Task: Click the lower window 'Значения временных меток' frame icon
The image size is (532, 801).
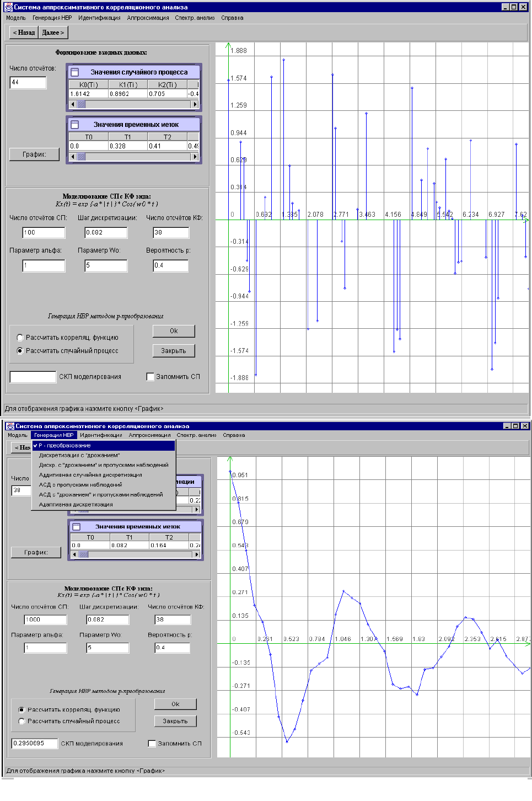Action: (77, 527)
